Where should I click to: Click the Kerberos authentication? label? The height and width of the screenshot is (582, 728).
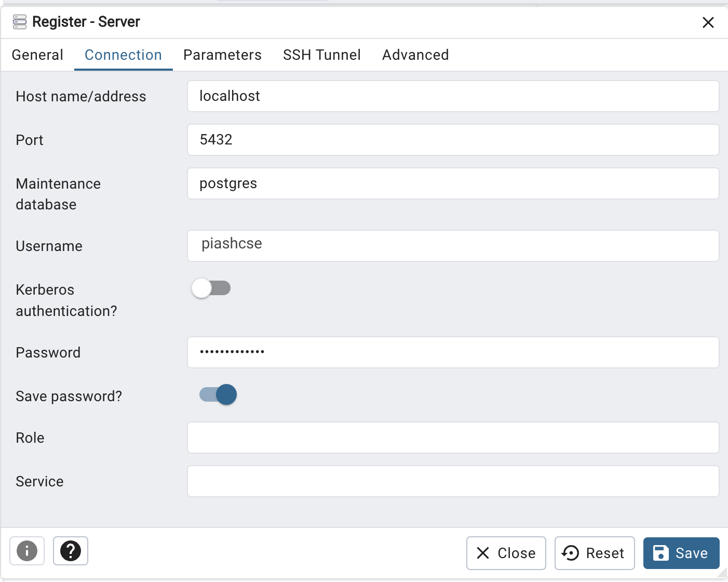pos(66,300)
